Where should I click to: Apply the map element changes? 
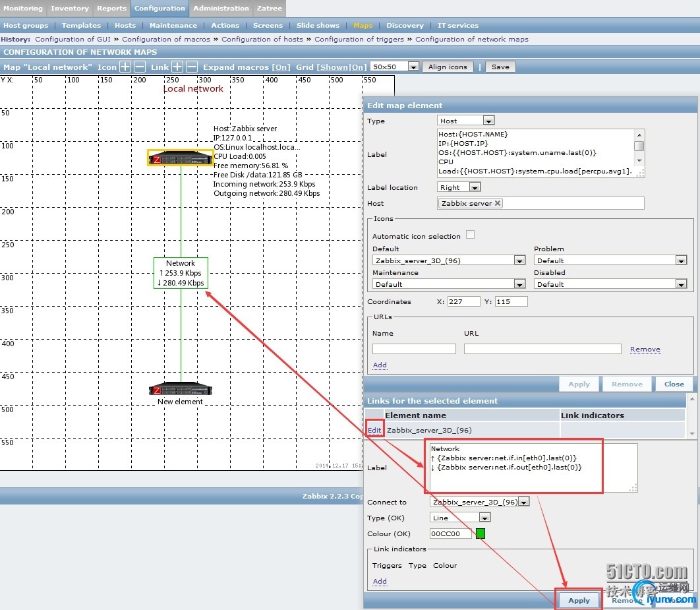[579, 384]
